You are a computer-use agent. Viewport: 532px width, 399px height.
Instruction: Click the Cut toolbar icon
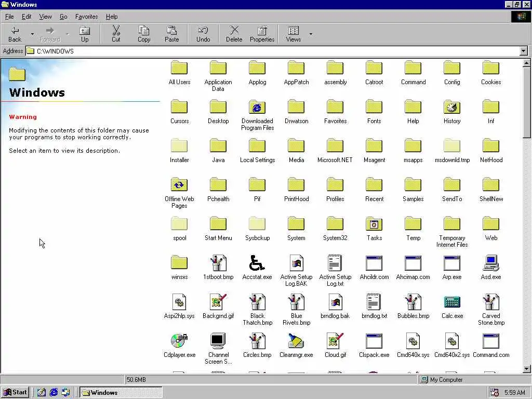coord(116,34)
